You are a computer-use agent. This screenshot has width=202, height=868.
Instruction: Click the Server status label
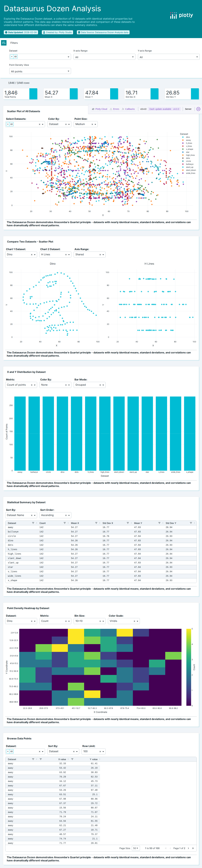[188, 109]
